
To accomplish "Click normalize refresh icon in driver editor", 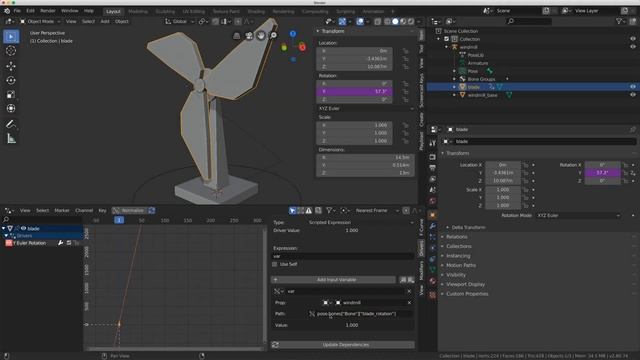I will click(152, 211).
